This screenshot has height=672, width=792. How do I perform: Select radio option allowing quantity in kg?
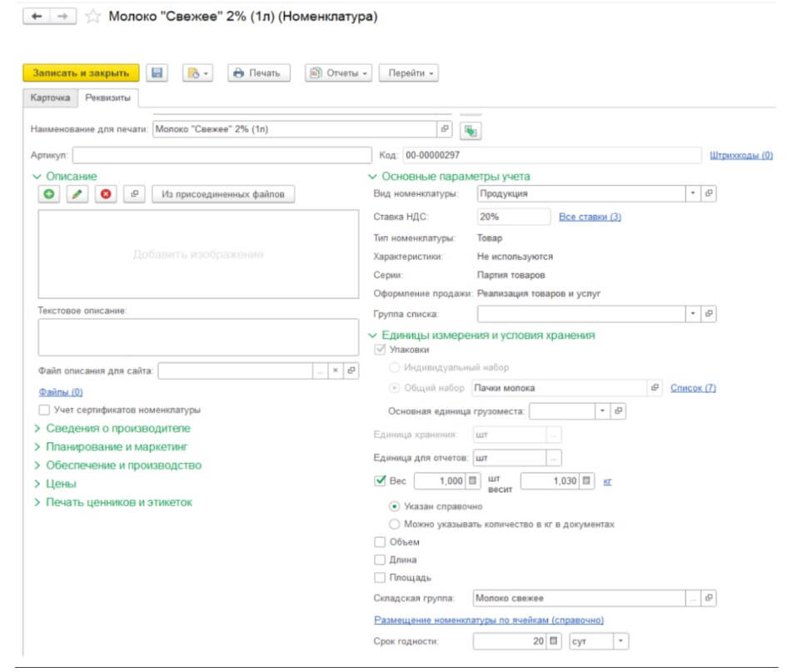coord(395,525)
